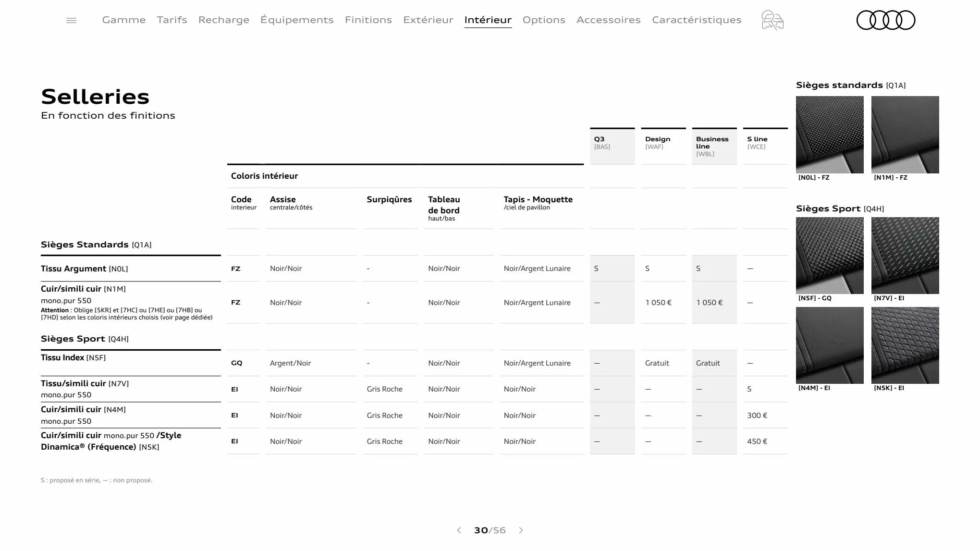Click the Design [WAF] column header
980x551 pixels.
tap(663, 146)
